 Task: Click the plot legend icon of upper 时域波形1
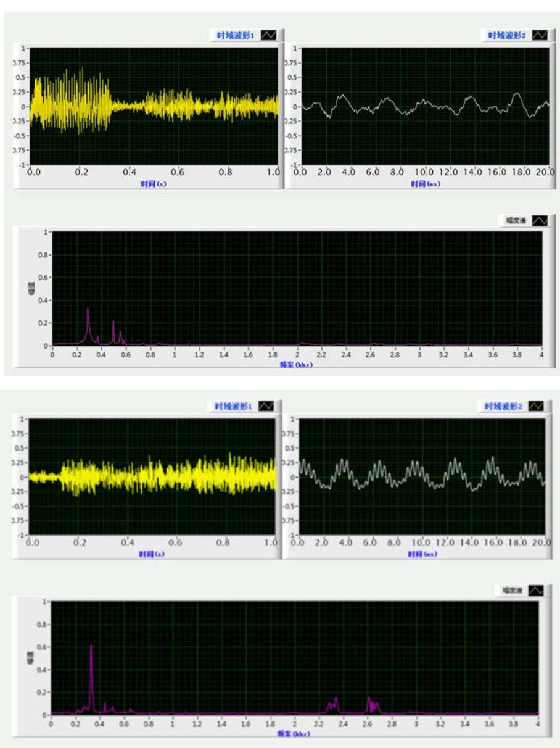click(x=268, y=36)
